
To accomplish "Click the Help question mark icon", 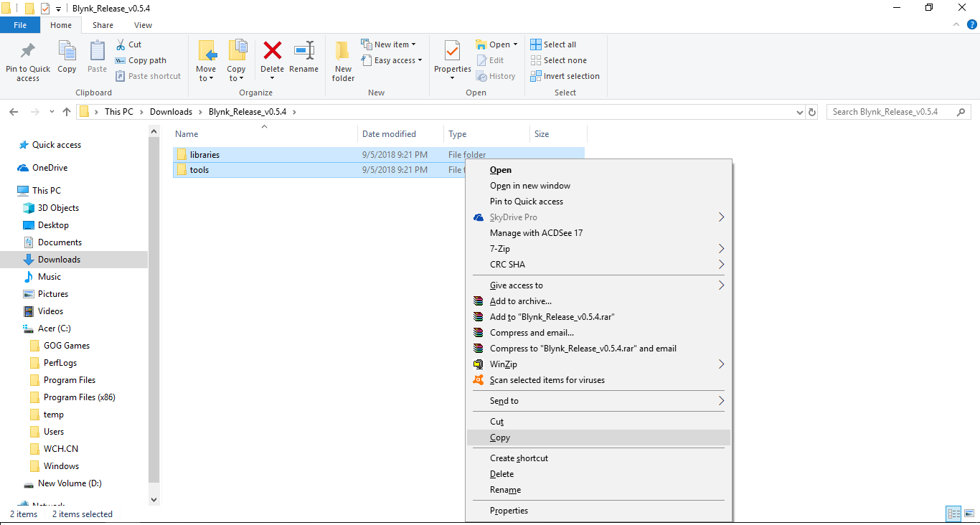I will (971, 24).
